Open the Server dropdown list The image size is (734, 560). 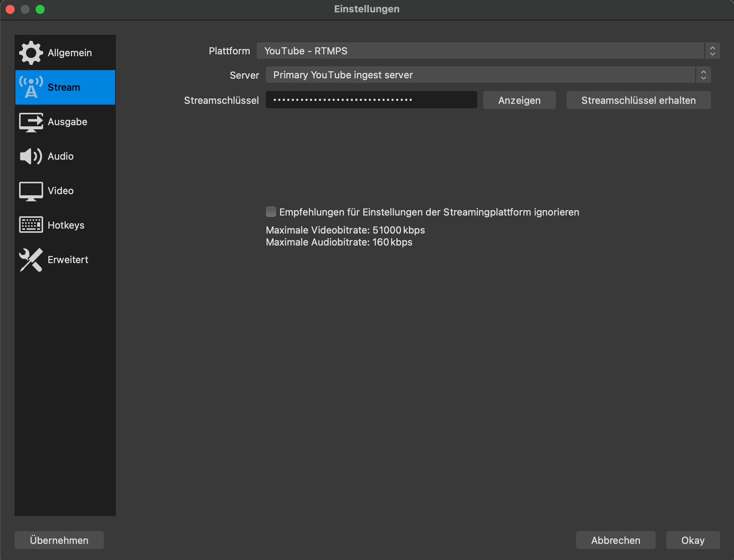(x=480, y=75)
